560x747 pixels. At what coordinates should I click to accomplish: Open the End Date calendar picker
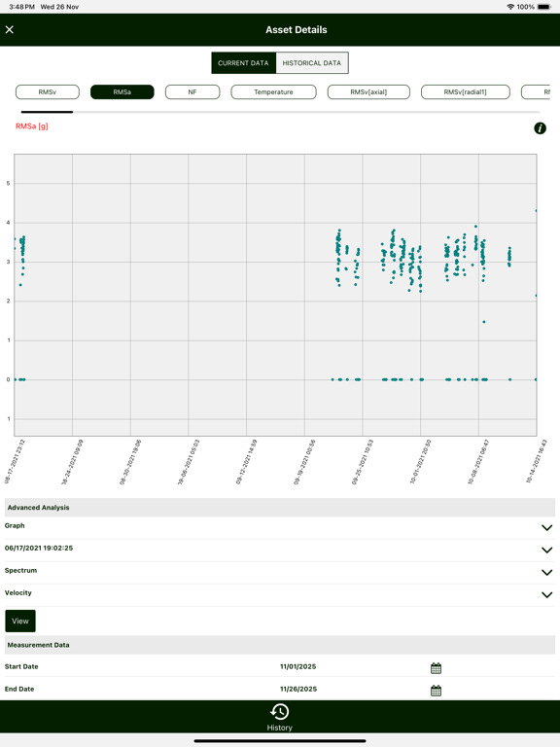click(x=436, y=691)
